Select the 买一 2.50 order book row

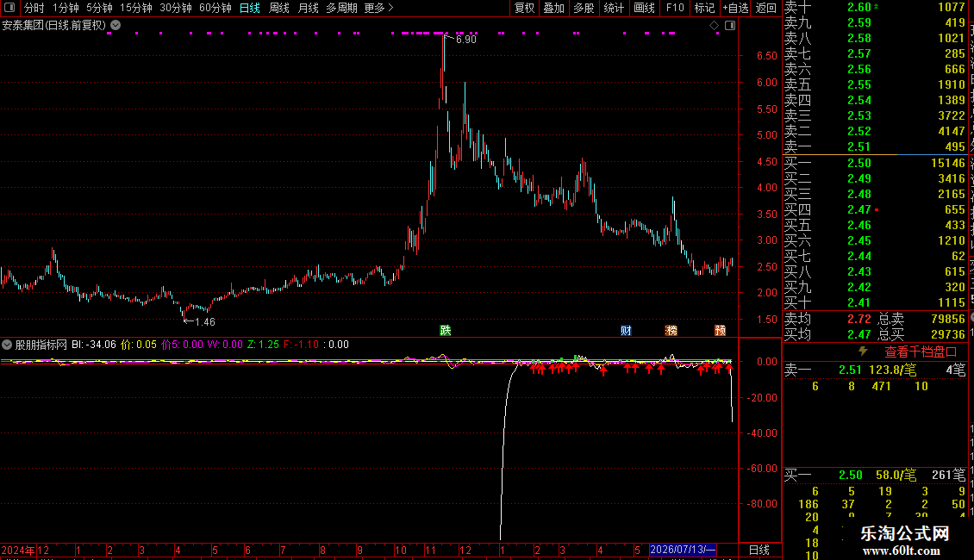[x=875, y=163]
